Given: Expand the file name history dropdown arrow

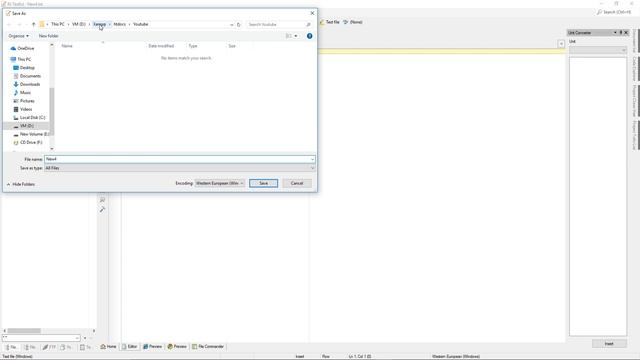Looking at the screenshot, I should pos(313,159).
